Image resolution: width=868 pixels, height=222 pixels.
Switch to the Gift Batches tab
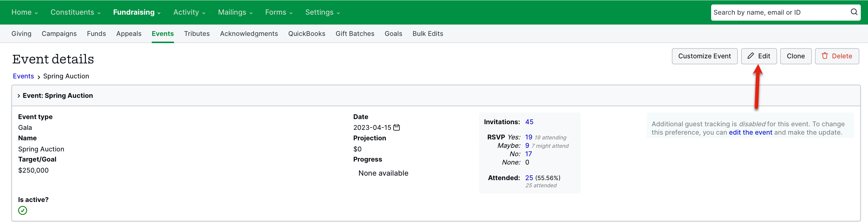coord(355,34)
